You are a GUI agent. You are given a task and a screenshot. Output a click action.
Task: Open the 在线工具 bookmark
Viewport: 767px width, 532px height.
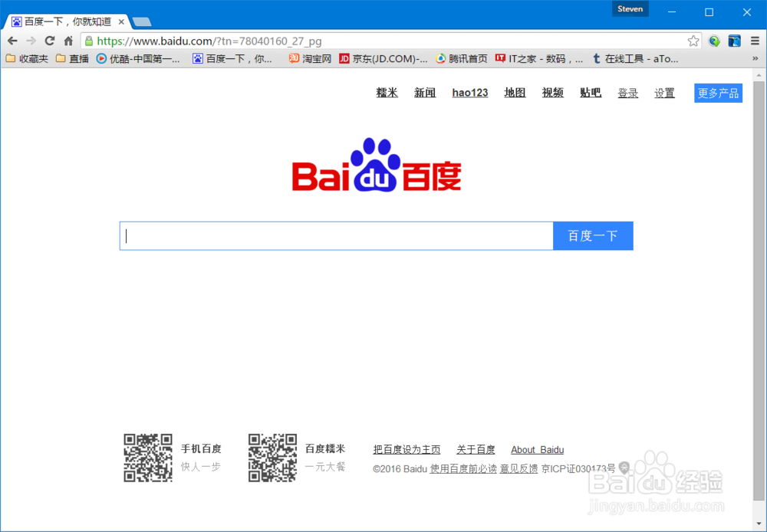pyautogui.click(x=635, y=59)
